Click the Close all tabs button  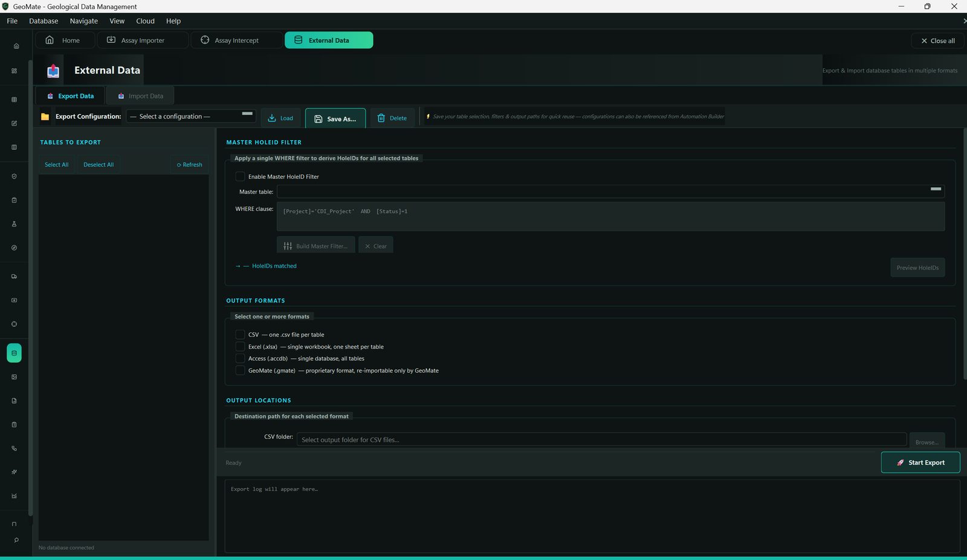[x=938, y=41]
